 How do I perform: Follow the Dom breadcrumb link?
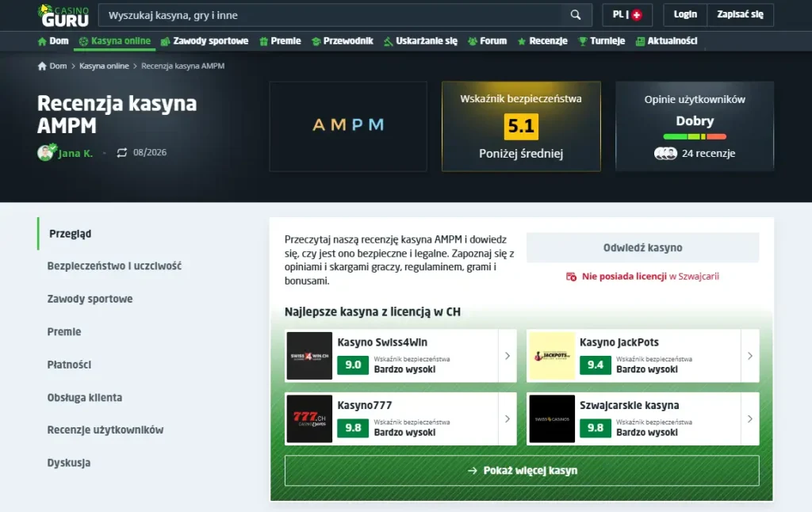[x=58, y=66]
